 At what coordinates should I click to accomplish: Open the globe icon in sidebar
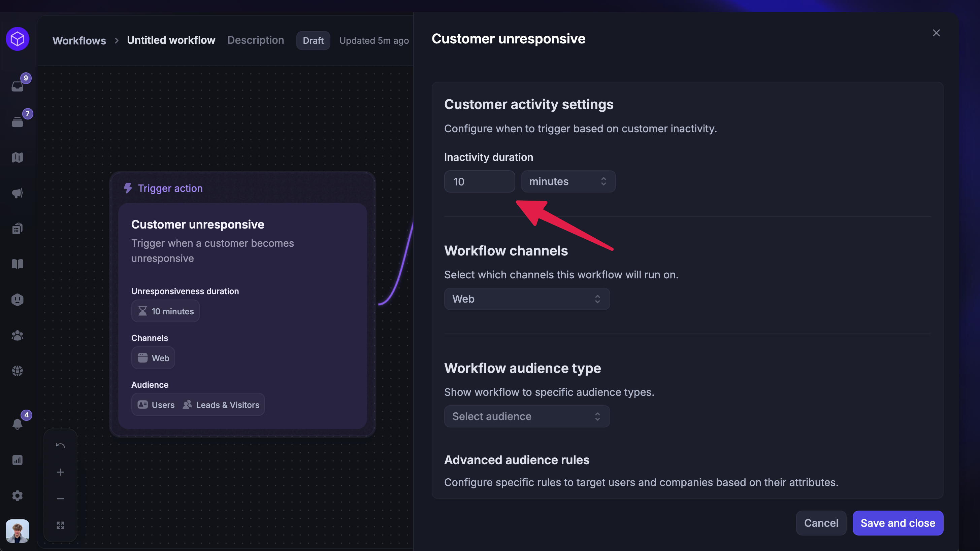18,371
